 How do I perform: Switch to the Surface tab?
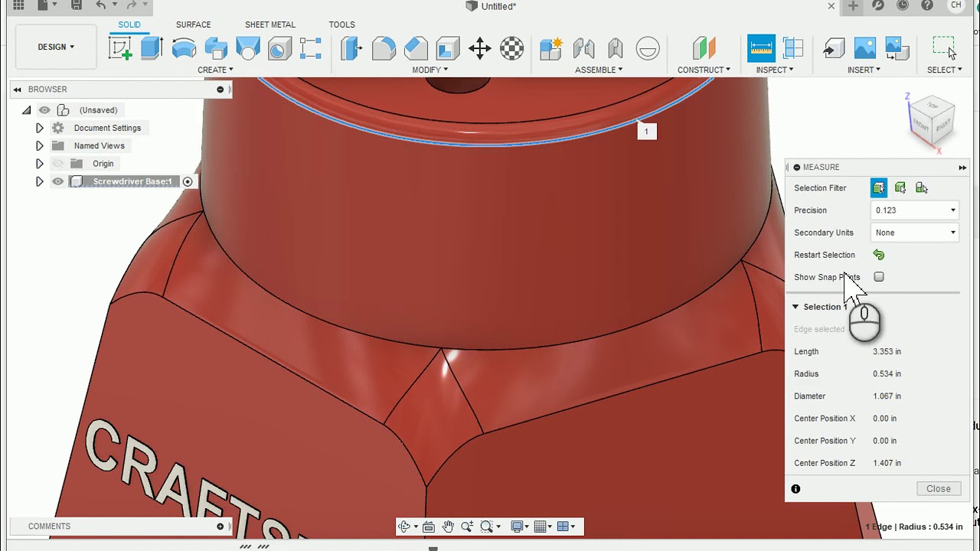pyautogui.click(x=193, y=24)
